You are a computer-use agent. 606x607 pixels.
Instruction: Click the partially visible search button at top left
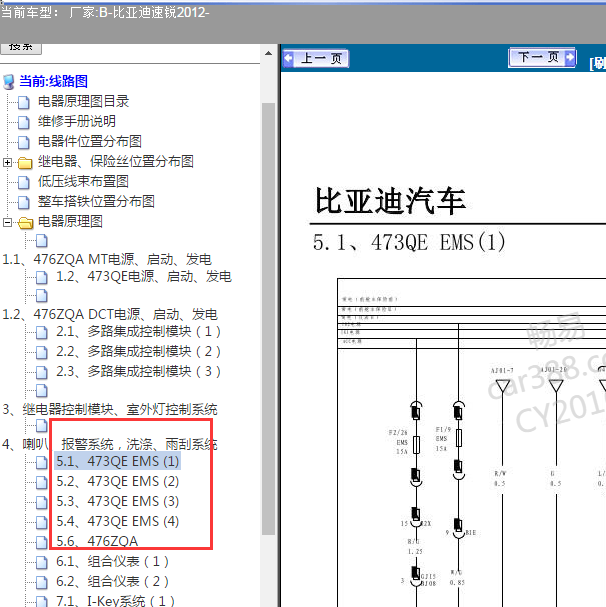[21, 48]
